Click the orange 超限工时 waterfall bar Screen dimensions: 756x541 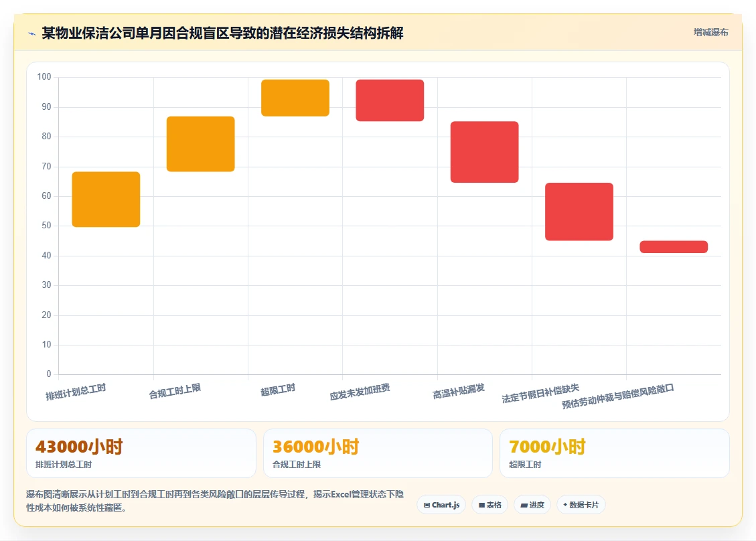point(295,98)
